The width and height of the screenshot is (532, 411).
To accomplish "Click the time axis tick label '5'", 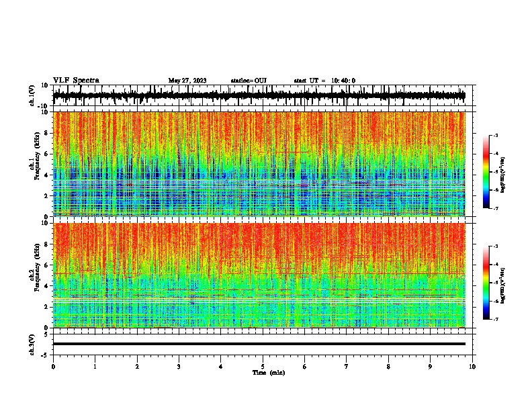I will coord(263,367).
